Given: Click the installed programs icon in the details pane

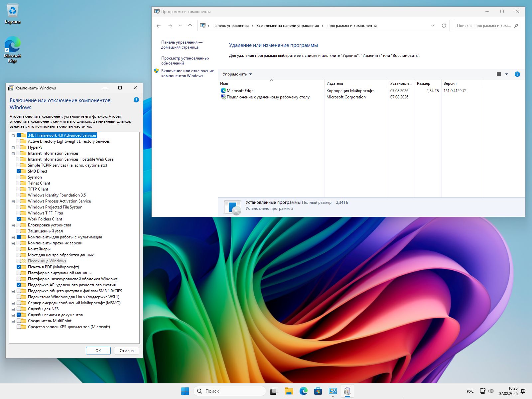Looking at the screenshot, I should tap(232, 207).
